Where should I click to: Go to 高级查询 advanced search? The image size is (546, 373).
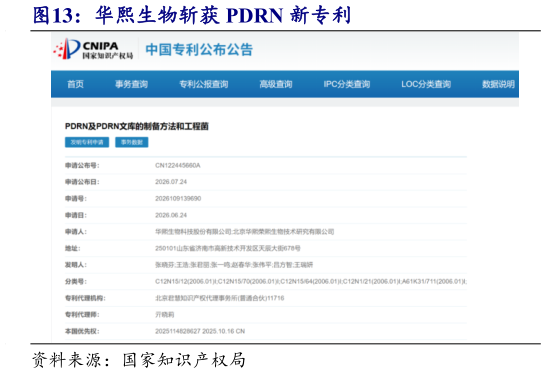click(x=276, y=84)
